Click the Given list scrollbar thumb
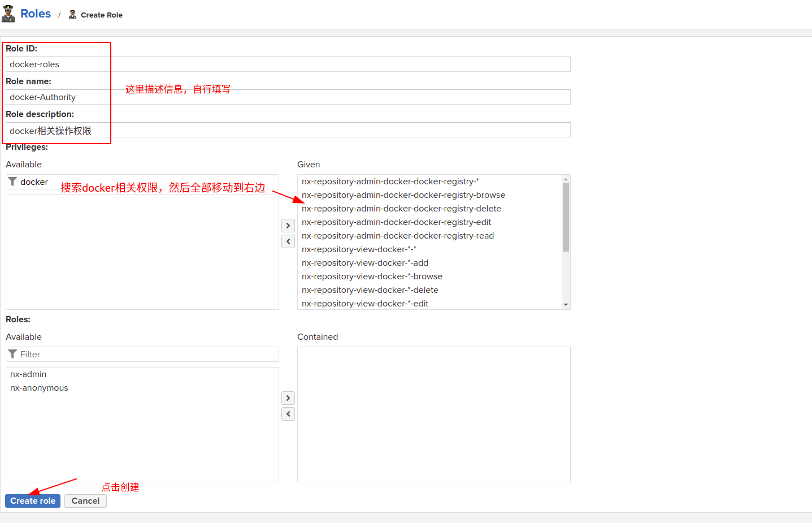The image size is (812, 523). (x=566, y=217)
